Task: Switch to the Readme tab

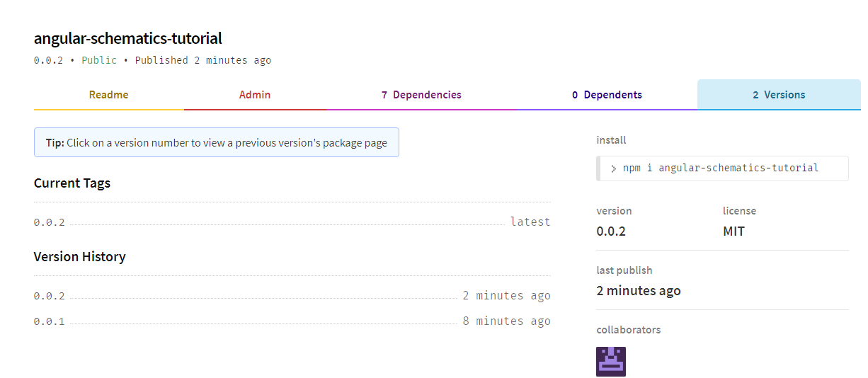Action: [109, 95]
